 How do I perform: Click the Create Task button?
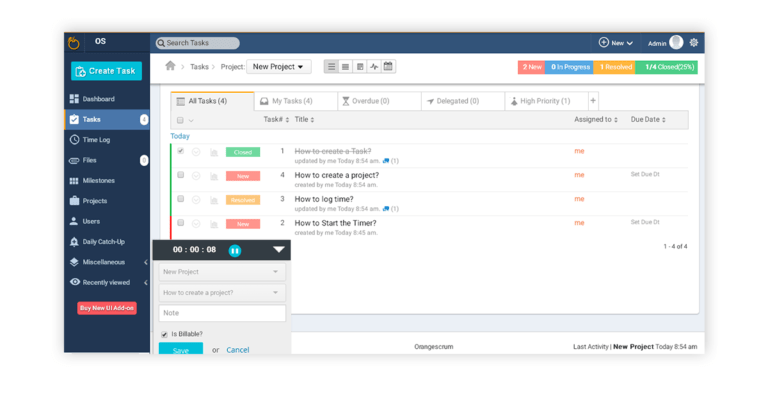point(106,70)
